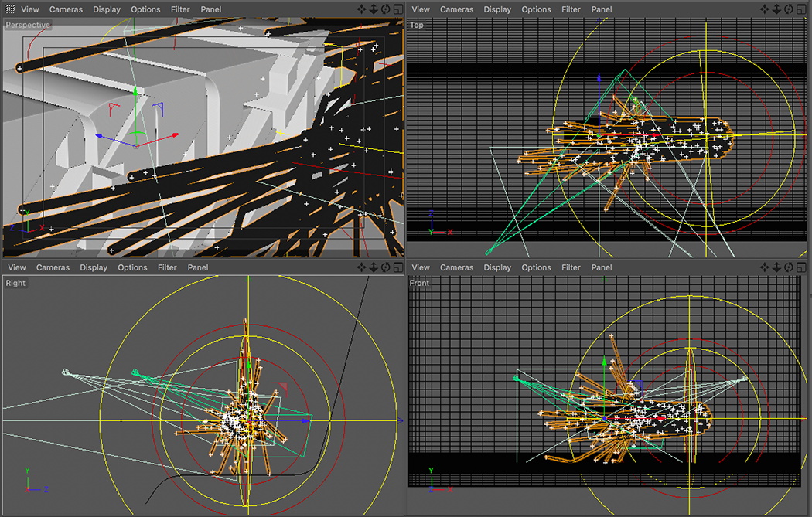
Task: Click the "Front" viewport label
Action: pos(419,283)
